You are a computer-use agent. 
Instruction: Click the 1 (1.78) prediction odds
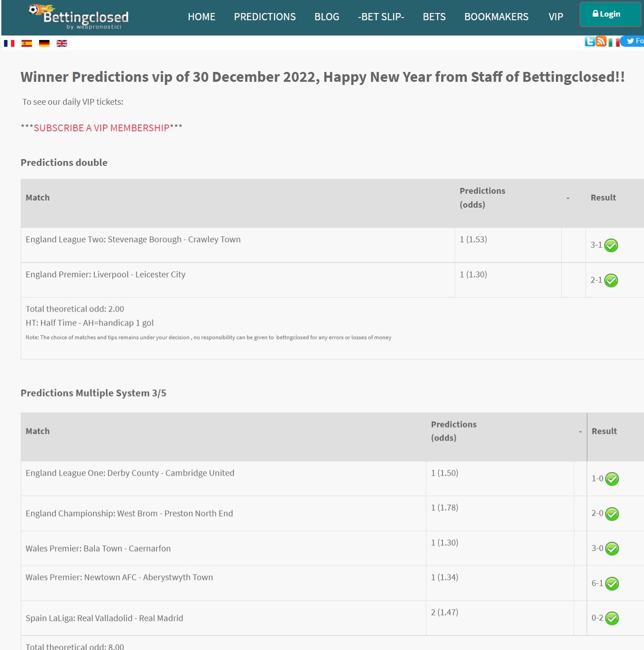(445, 508)
